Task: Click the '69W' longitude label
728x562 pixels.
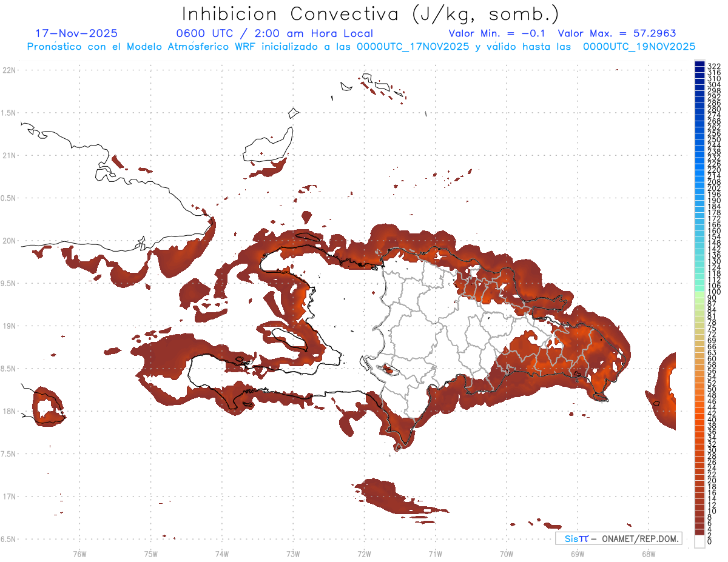Action: click(x=578, y=554)
